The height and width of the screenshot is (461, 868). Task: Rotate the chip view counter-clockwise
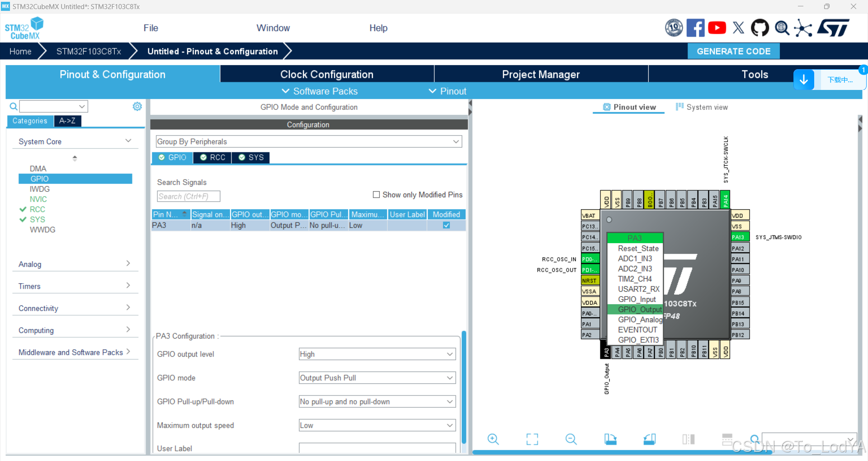[x=650, y=439]
